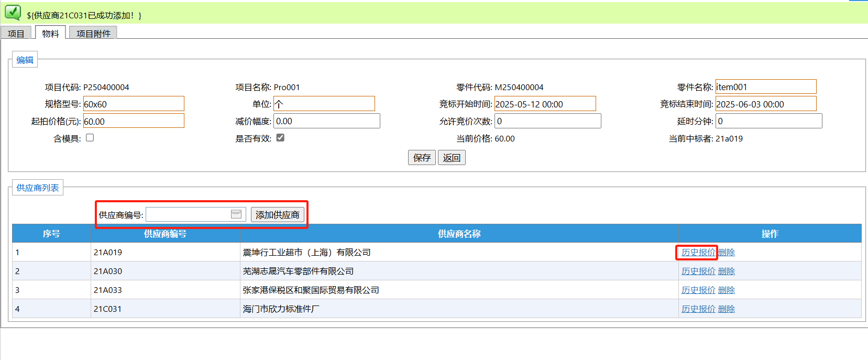
Task: Delete supplier 21A030 from the list
Action: click(x=726, y=271)
